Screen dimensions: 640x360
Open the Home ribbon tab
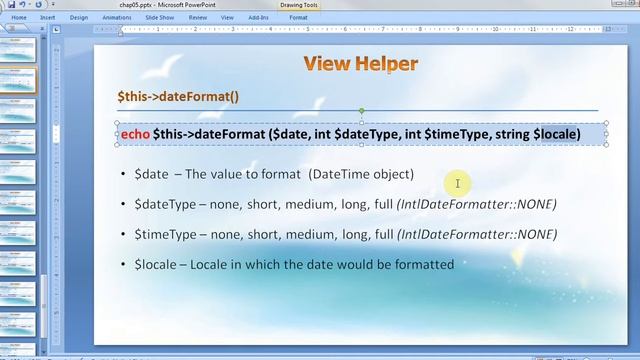point(19,18)
